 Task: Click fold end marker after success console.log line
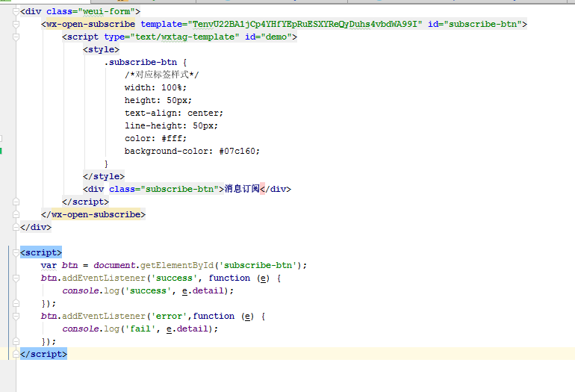click(x=16, y=304)
